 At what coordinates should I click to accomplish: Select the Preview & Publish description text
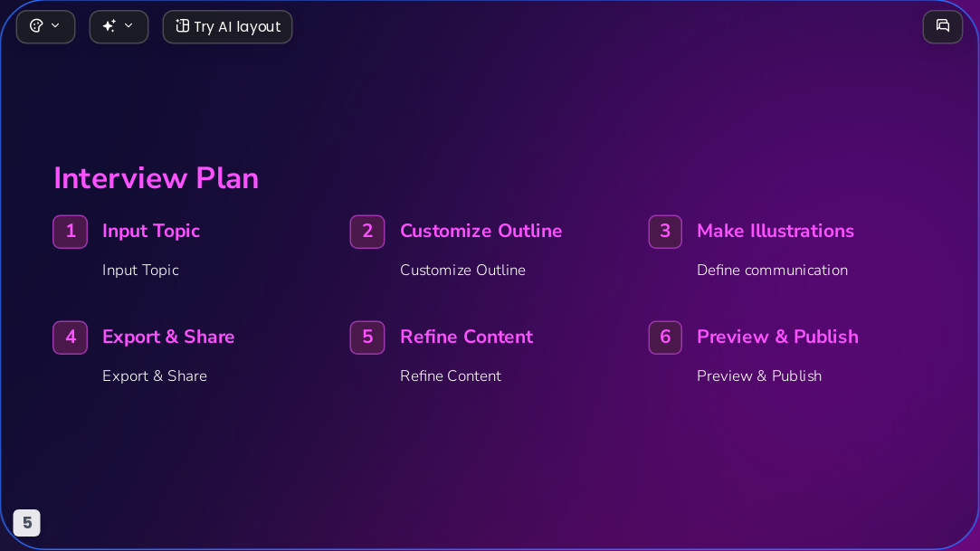(759, 376)
